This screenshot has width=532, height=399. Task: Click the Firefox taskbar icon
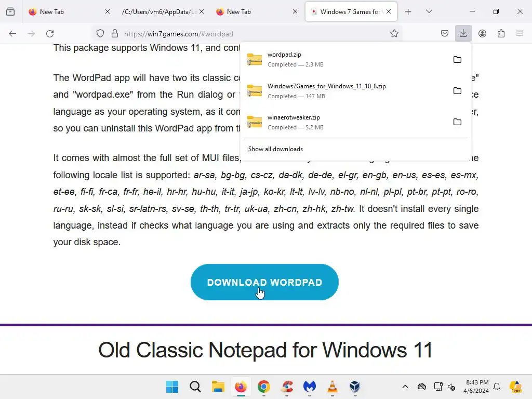tap(241, 387)
